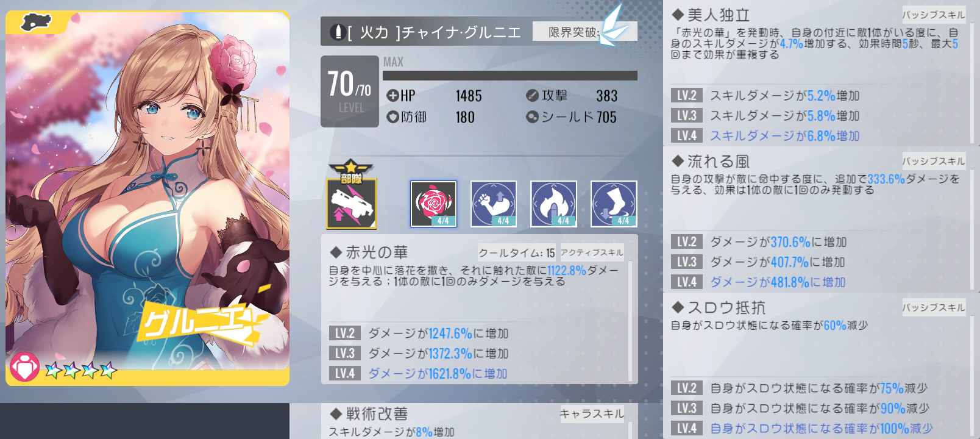Click the pink class badge on card
Viewport: 980px width, 439px height.
click(x=24, y=367)
